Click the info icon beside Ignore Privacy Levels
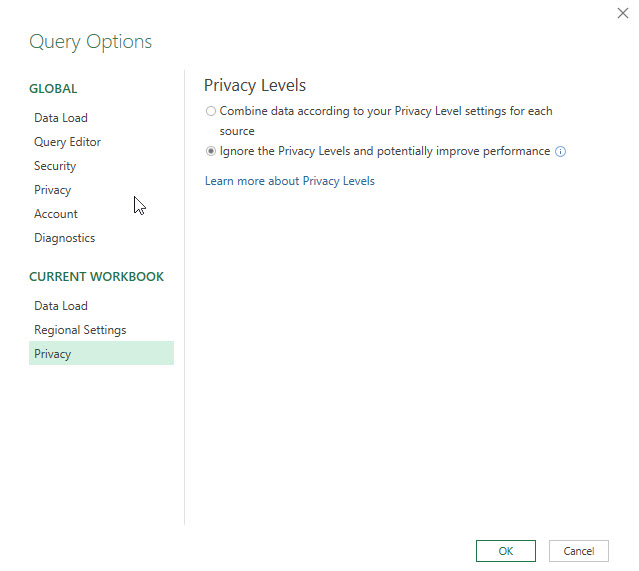Viewport: 639px width, 571px height. point(561,152)
